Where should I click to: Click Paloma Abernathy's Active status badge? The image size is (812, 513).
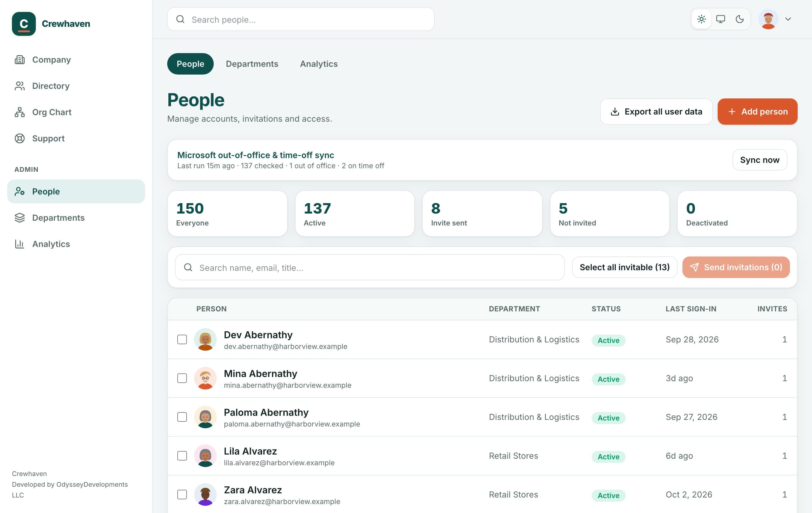click(608, 418)
